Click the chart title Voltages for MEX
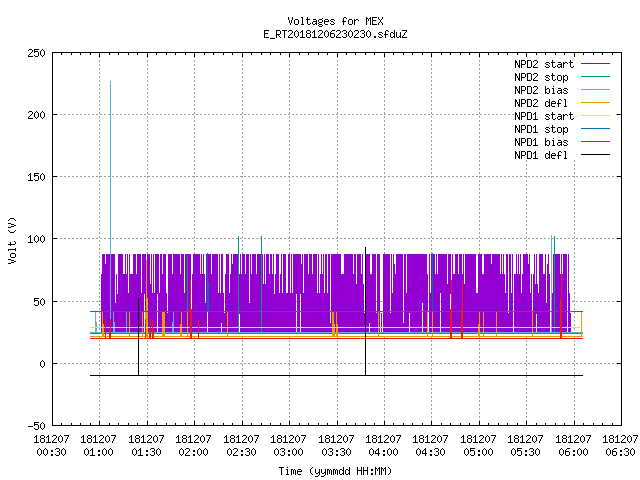 335,21
